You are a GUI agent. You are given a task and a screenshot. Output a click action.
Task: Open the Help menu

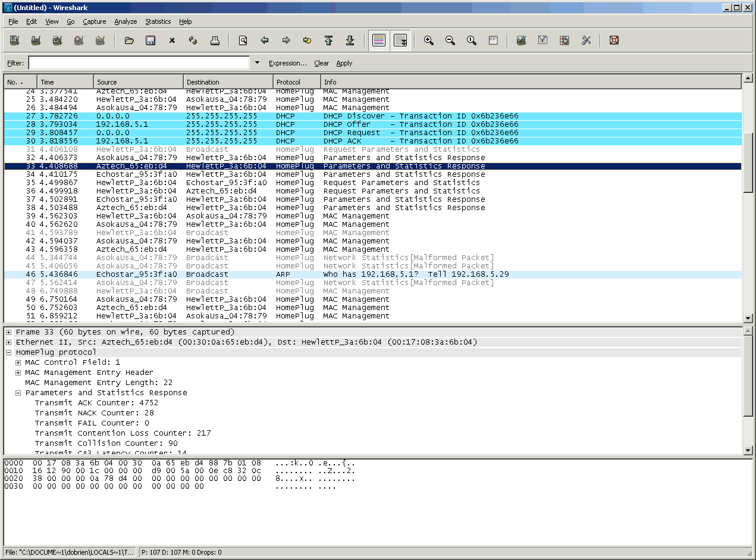(x=186, y=21)
